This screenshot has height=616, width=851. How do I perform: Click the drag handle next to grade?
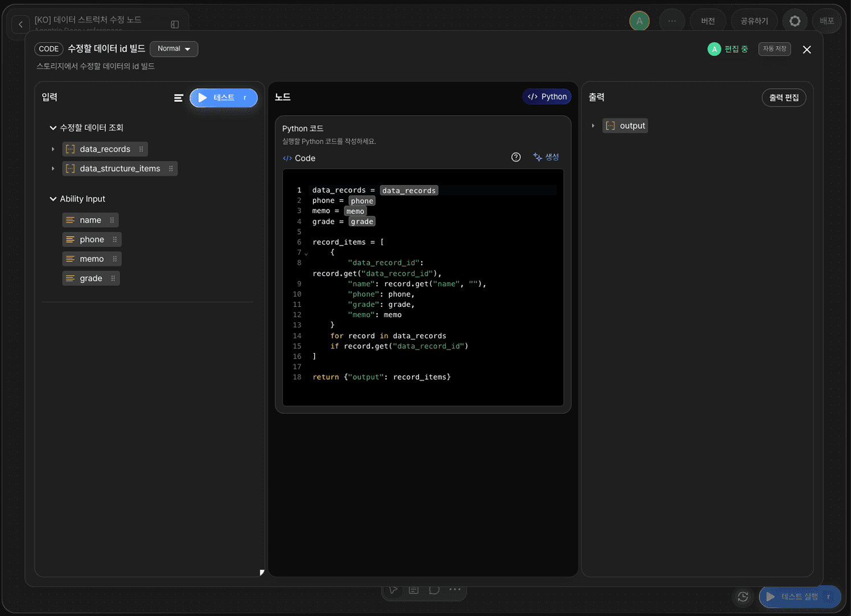(113, 278)
